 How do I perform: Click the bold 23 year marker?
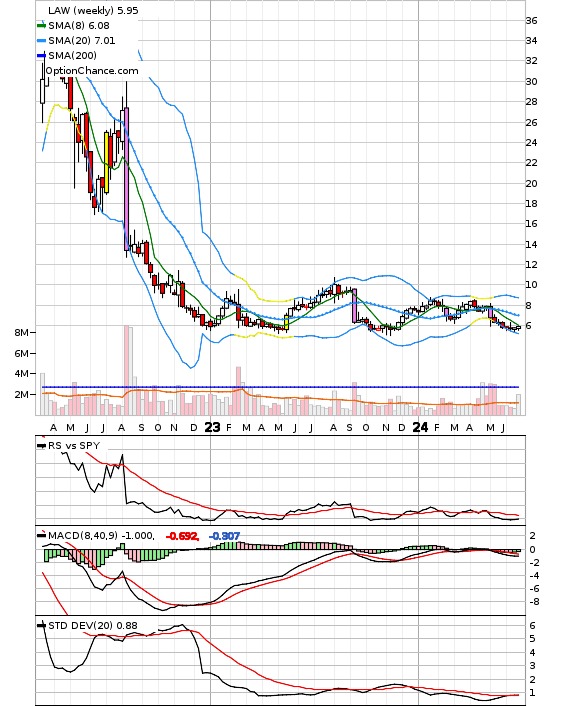click(212, 427)
